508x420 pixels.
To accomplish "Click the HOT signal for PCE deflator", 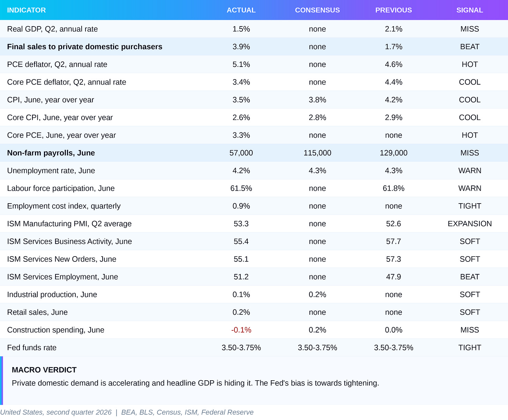I will coord(470,64).
